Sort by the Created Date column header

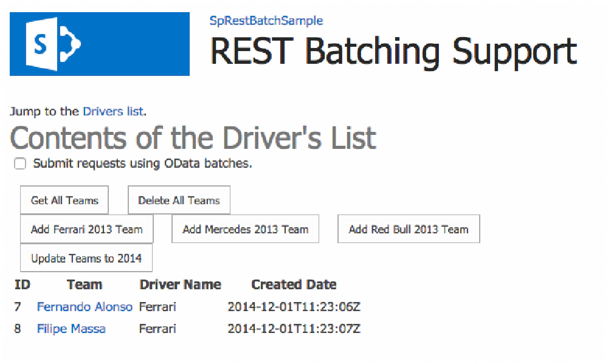click(294, 284)
